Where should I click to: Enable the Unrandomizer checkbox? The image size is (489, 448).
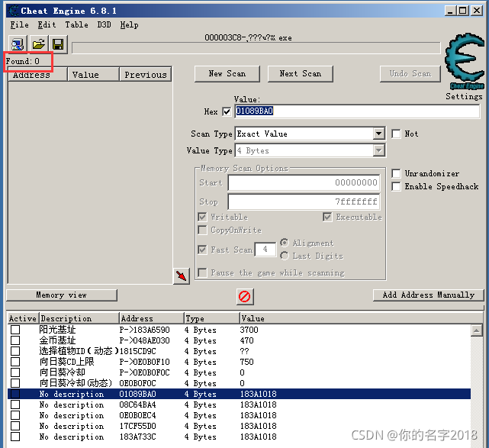[x=396, y=173]
